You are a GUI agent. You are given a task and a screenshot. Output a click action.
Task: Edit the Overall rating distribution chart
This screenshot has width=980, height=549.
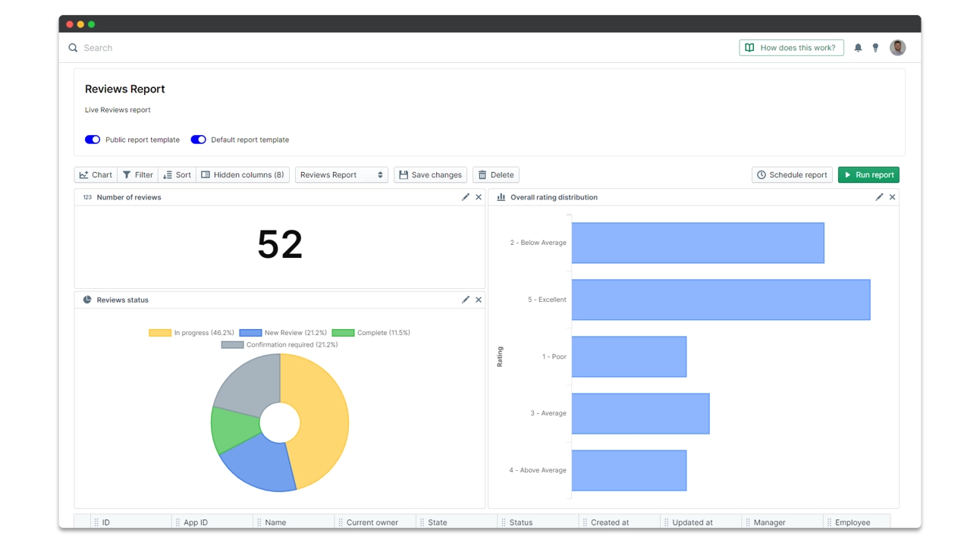click(879, 197)
